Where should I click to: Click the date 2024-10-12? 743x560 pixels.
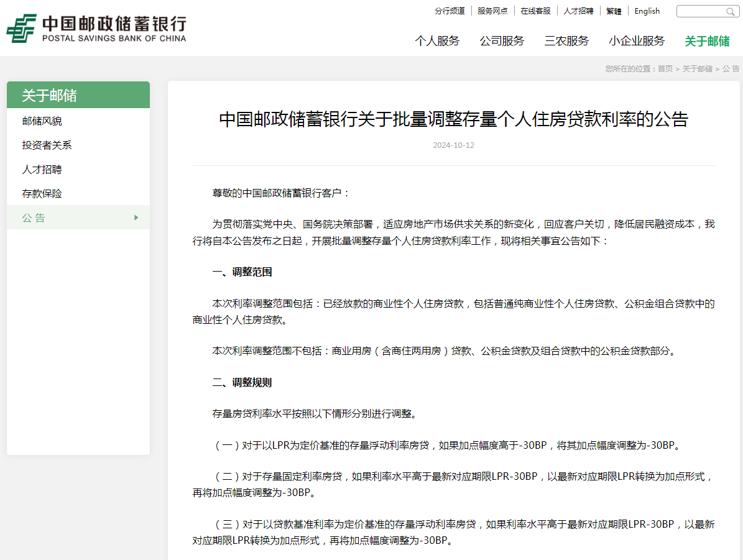click(x=453, y=145)
